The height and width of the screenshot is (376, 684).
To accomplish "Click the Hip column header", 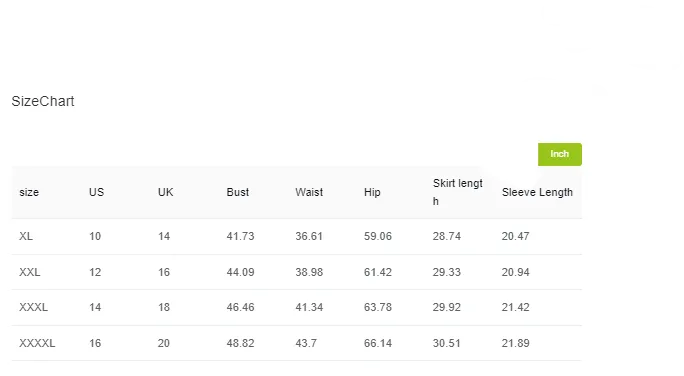I will (x=372, y=192).
